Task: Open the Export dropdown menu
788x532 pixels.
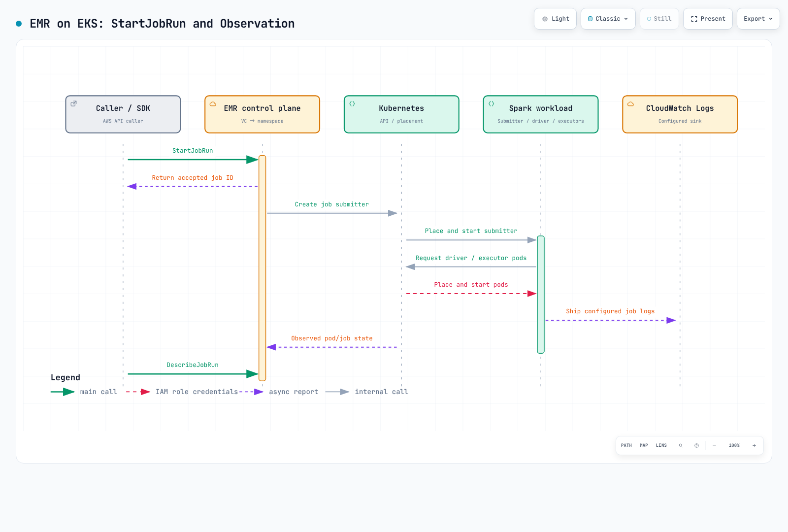Action: 758,19
